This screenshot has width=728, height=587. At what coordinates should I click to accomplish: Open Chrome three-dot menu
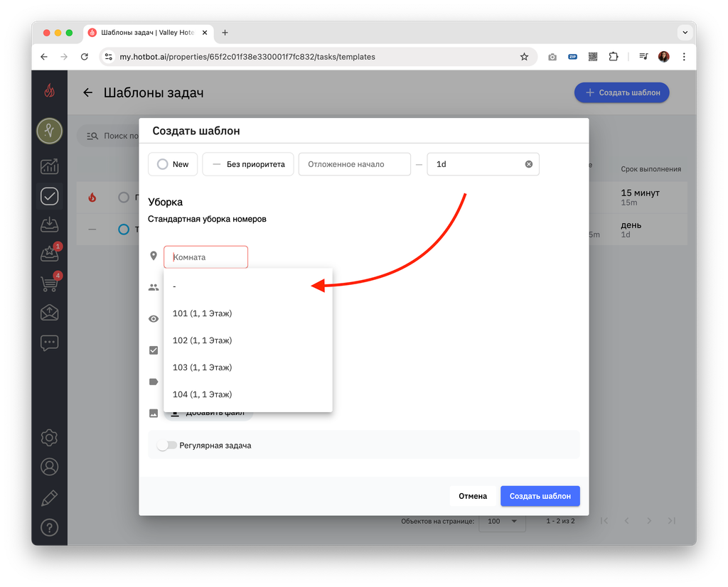pyautogui.click(x=684, y=57)
